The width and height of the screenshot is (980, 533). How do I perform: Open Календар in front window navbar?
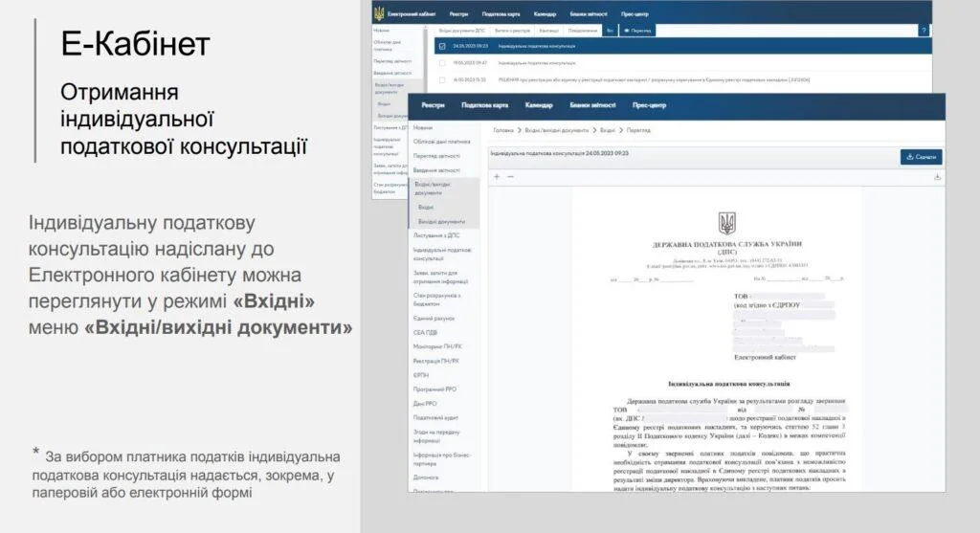pos(539,105)
